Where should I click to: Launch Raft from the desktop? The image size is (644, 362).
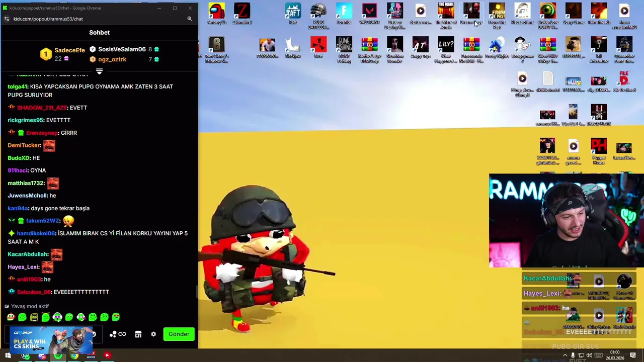(293, 14)
